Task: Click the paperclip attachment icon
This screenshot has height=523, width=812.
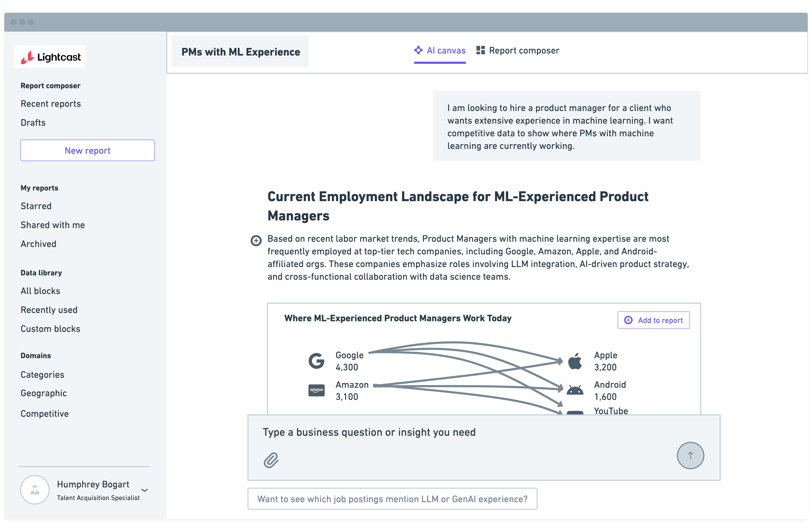Action: point(271,460)
